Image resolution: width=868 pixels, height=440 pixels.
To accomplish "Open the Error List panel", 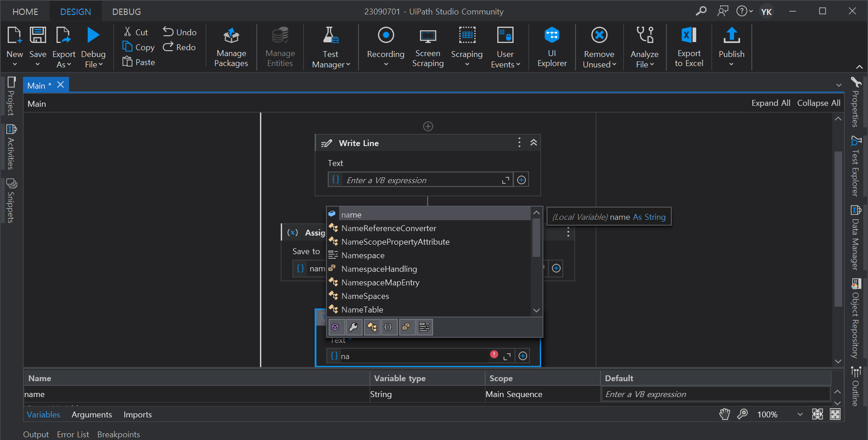I will click(73, 434).
